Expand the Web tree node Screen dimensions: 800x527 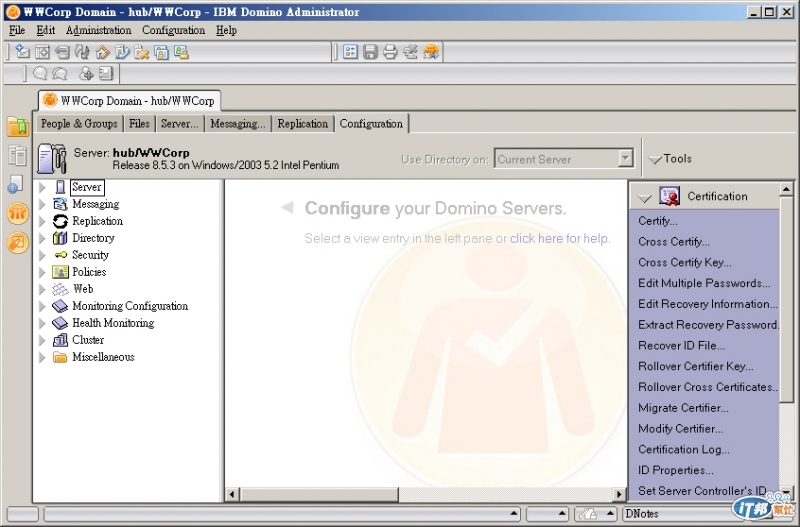(42, 289)
